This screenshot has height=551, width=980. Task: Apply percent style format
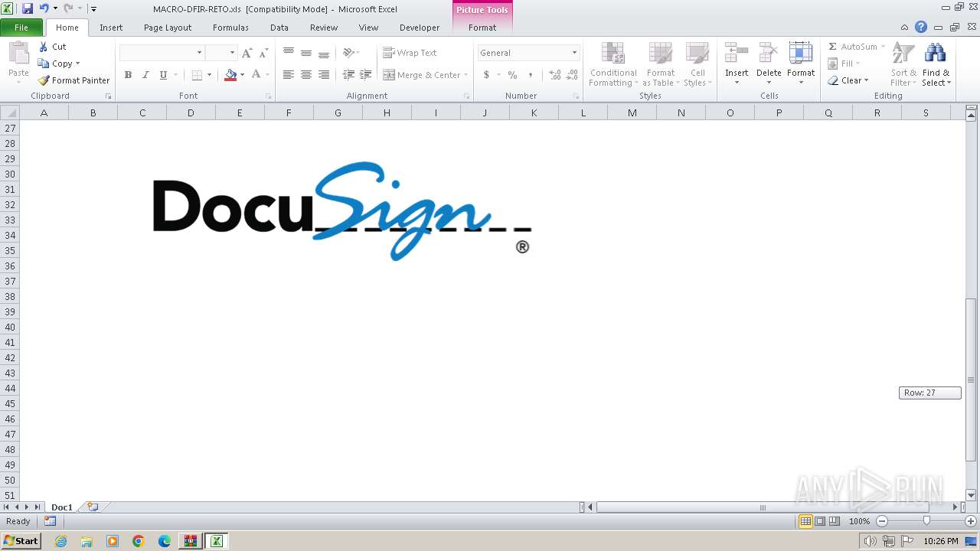[512, 75]
